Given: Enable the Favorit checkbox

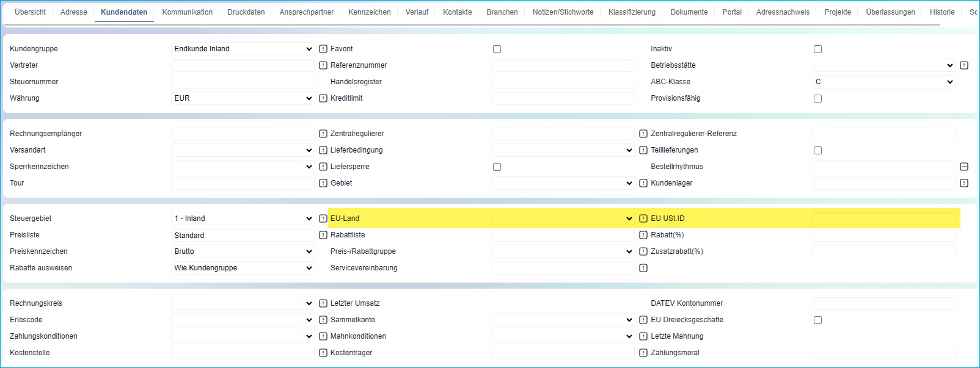Looking at the screenshot, I should point(497,49).
